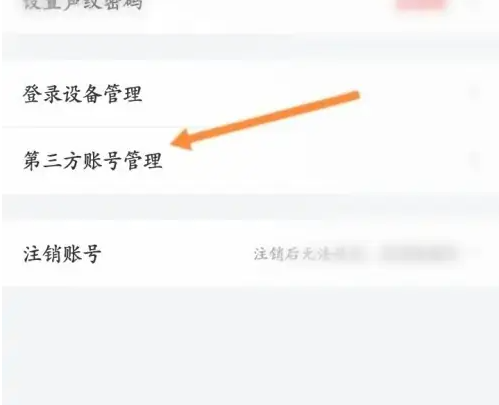
Task: Tap gray divider band above 登录设备管理
Action: click(250, 47)
